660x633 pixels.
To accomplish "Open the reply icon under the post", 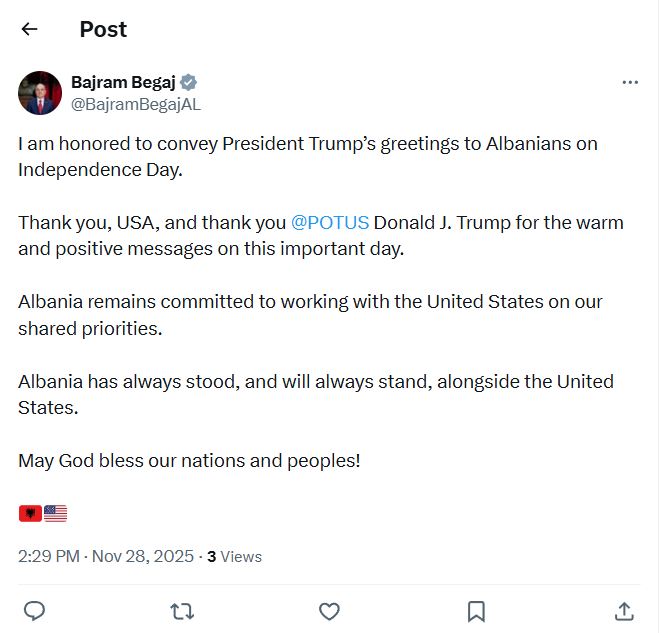I will tap(34, 610).
